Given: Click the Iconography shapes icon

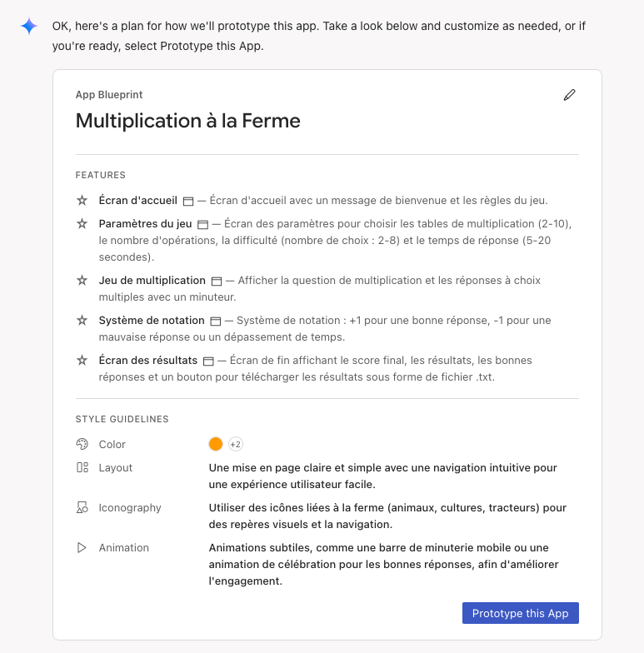Looking at the screenshot, I should pyautogui.click(x=82, y=507).
